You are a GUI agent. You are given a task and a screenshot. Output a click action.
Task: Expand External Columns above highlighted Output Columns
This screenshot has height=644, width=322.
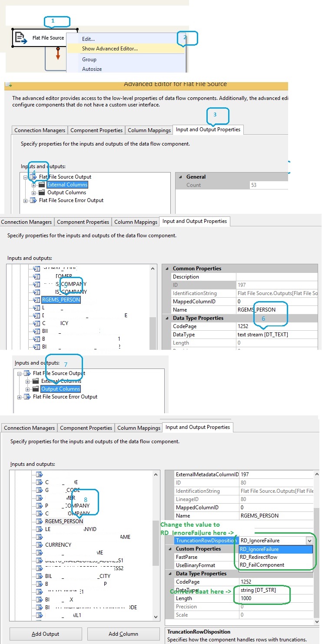tap(27, 381)
